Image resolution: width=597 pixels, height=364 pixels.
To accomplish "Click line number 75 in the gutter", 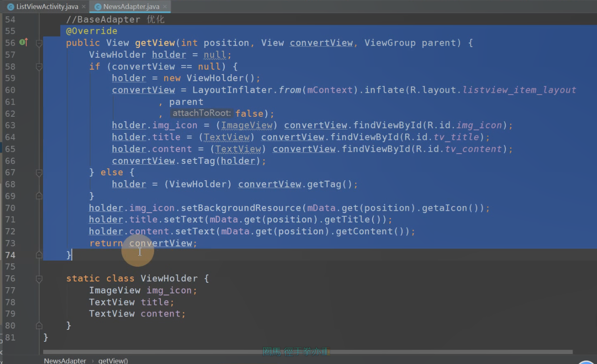I will point(10,267).
